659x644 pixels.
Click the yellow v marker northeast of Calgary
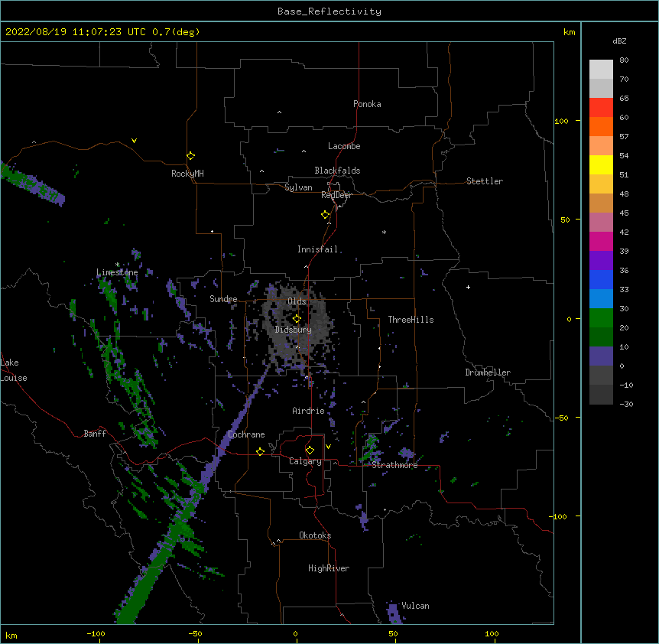point(328,447)
